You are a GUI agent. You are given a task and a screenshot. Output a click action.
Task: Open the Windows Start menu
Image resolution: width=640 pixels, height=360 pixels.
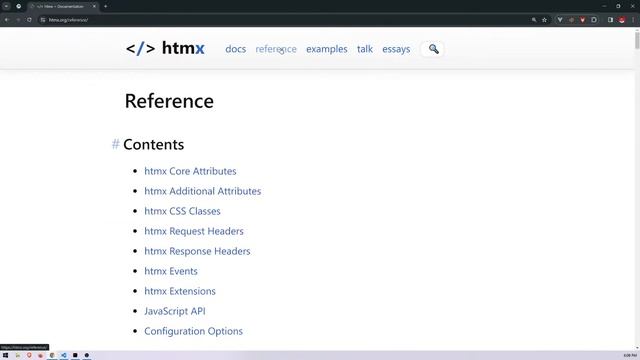click(6, 356)
